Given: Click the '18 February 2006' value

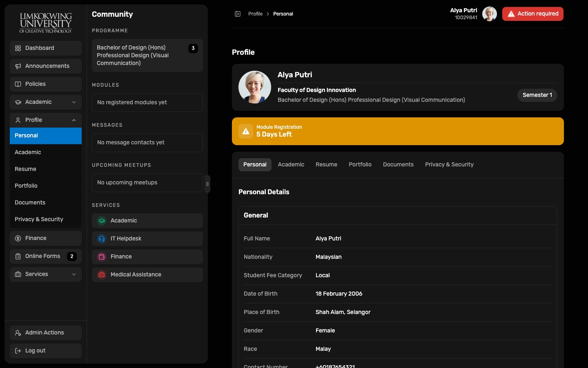Looking at the screenshot, I should (x=339, y=294).
